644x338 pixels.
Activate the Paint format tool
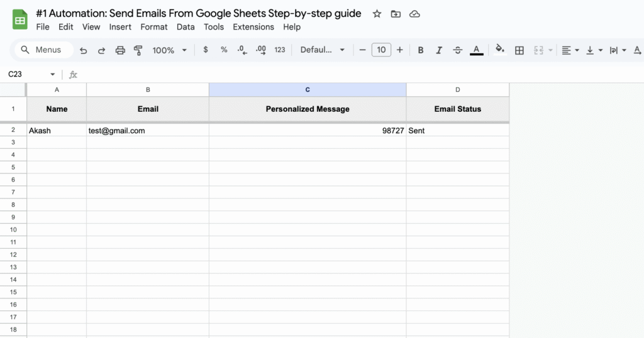[138, 50]
